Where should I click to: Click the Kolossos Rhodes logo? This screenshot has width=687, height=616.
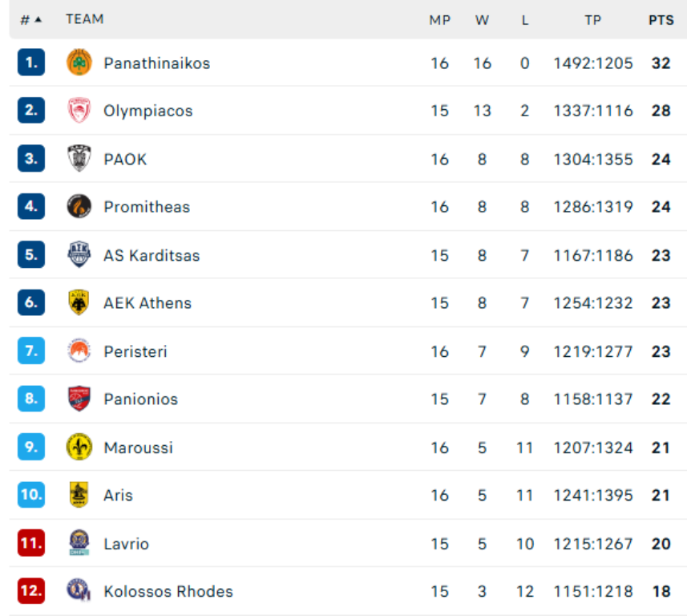coord(79,592)
